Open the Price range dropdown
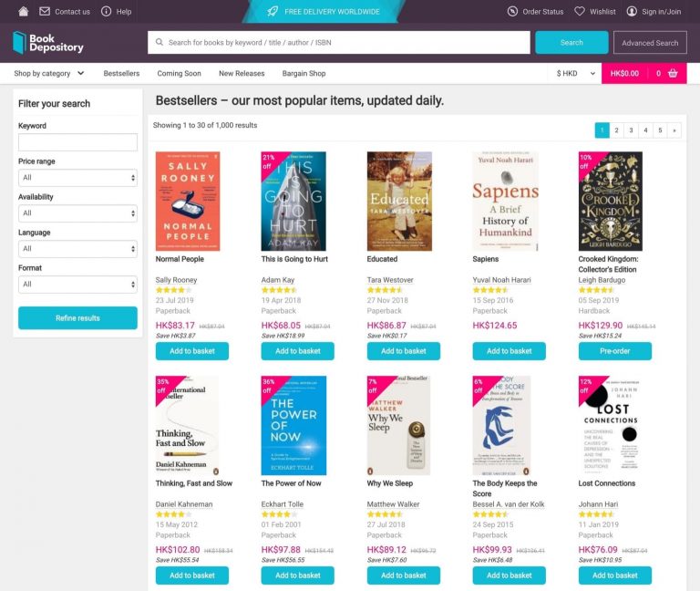Image resolution: width=700 pixels, height=591 pixels. (77, 178)
